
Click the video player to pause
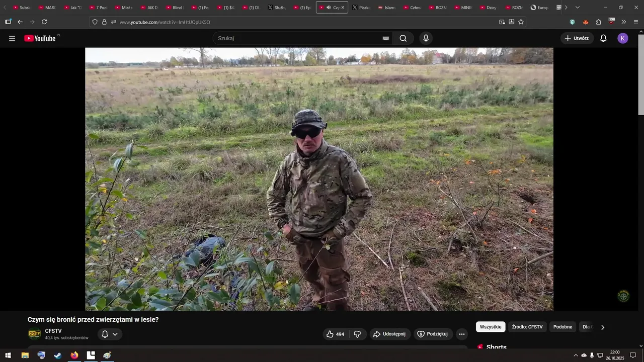pyautogui.click(x=319, y=179)
